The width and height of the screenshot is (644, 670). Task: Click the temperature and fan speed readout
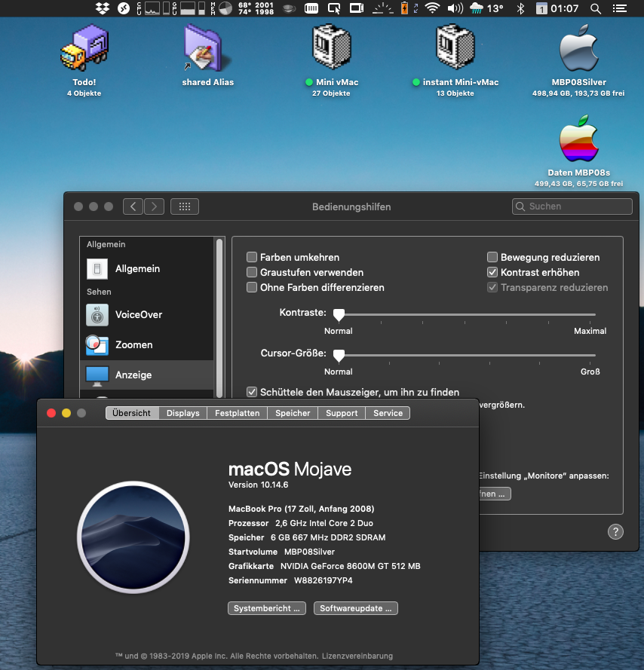click(x=256, y=8)
